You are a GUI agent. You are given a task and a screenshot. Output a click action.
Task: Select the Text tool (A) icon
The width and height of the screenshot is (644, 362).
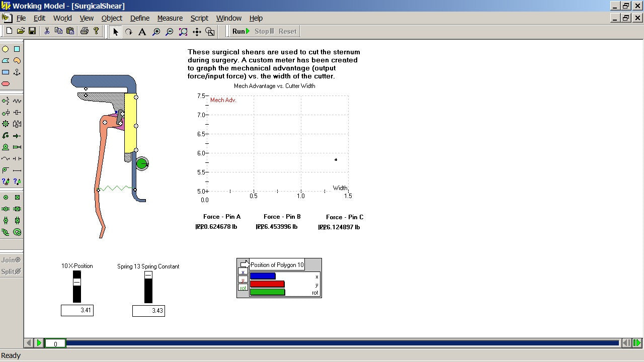(x=142, y=32)
